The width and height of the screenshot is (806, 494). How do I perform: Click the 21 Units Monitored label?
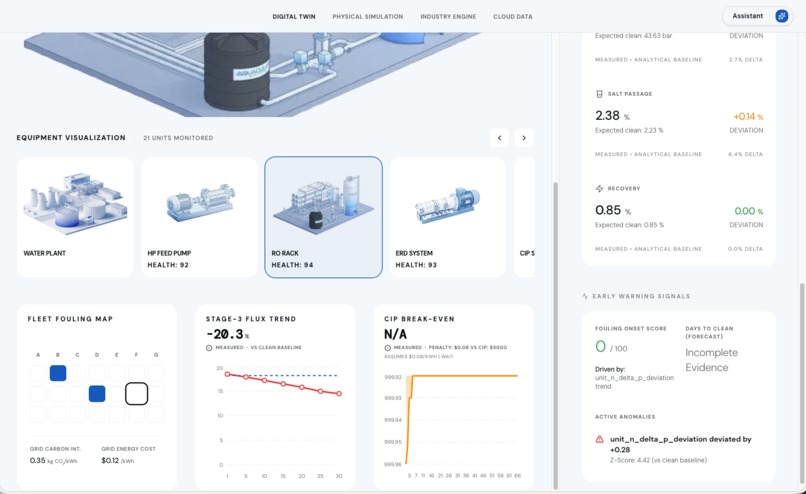[x=178, y=138]
